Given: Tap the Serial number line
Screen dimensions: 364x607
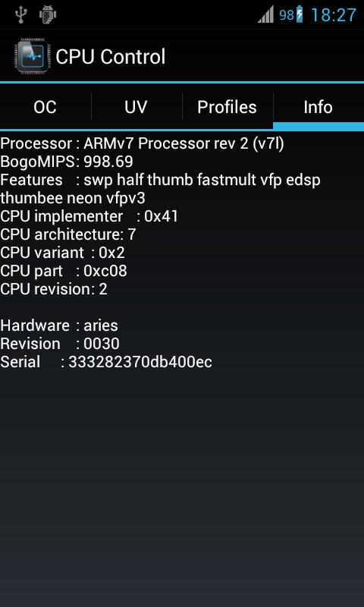Looking at the screenshot, I should [106, 362].
